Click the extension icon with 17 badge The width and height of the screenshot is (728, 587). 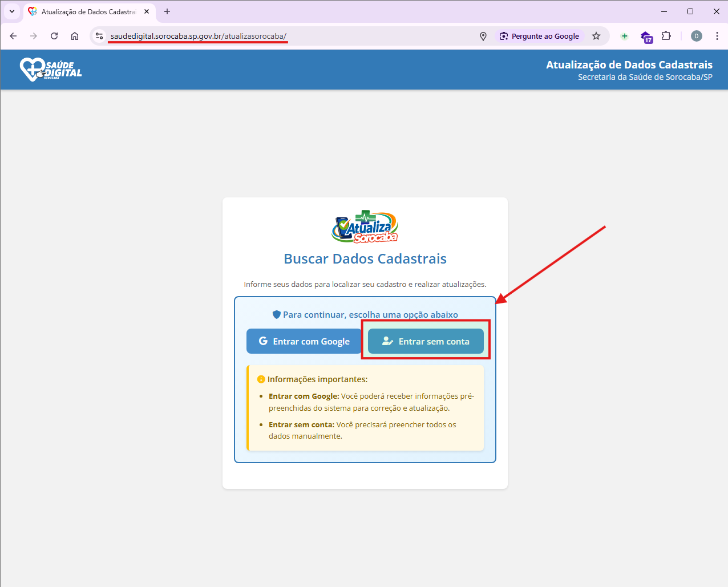click(x=646, y=37)
